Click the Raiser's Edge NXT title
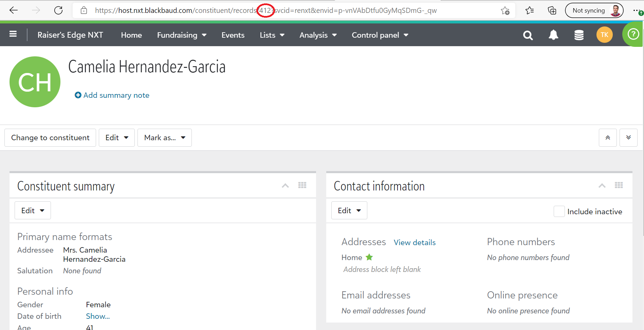Viewport: 644px width, 330px height. [70, 35]
